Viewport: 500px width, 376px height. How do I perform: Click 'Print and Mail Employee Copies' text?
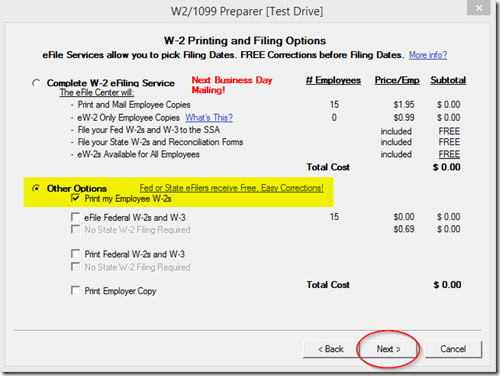[x=134, y=105]
